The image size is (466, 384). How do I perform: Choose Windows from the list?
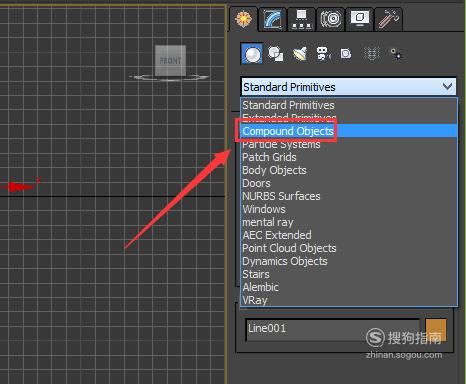coord(349,209)
